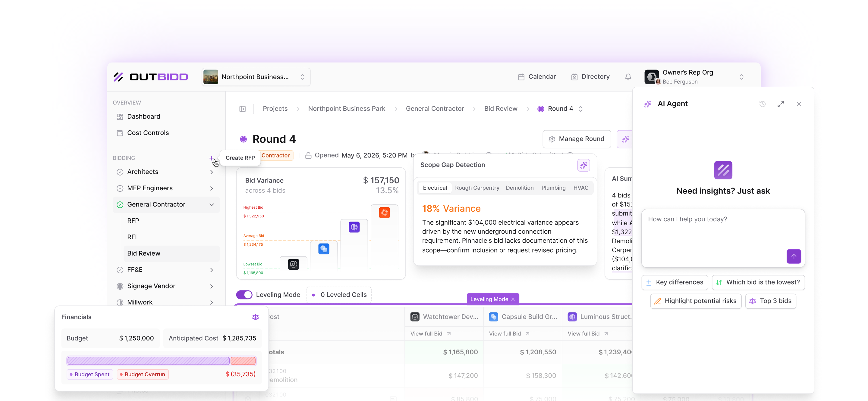
Task: Click the black lowest bidder icon in chart
Action: point(293,264)
